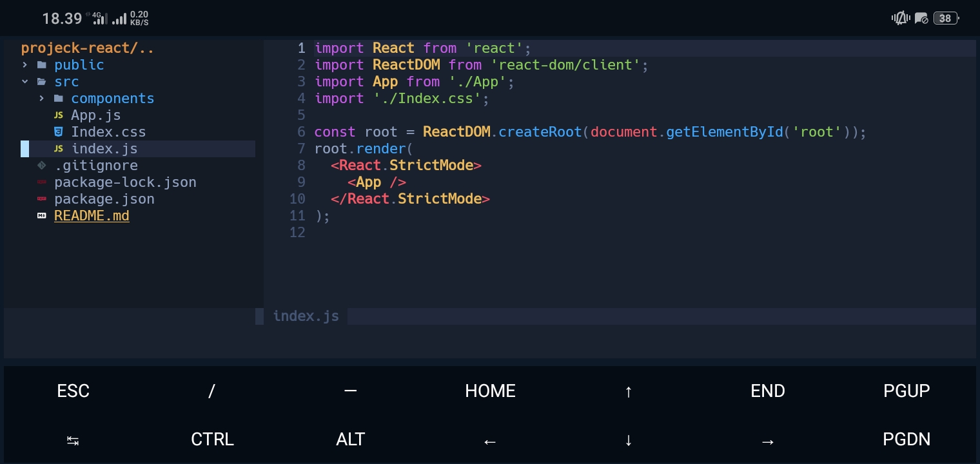
Task: Open App.js in the file tree
Action: tap(96, 115)
